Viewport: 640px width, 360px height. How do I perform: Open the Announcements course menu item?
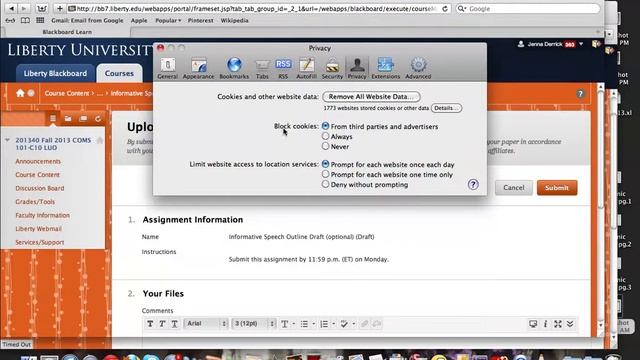tap(38, 161)
